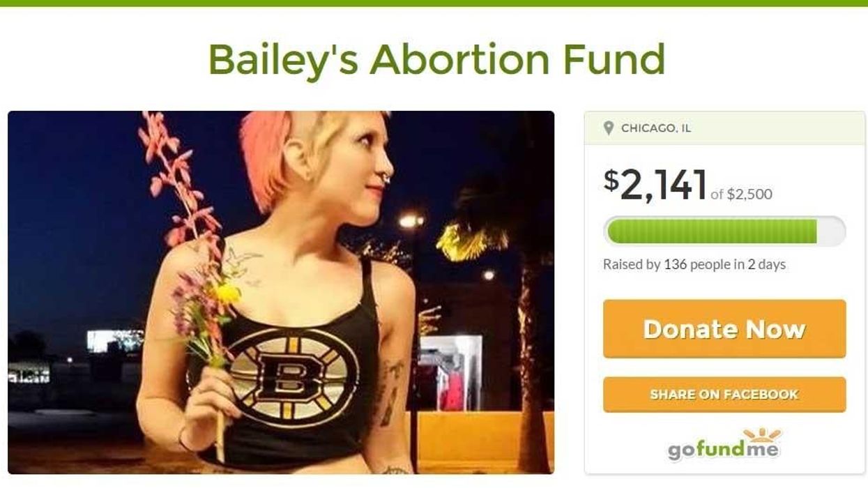The height and width of the screenshot is (488, 868).
Task: Share the campaign on Facebook
Action: coord(724,395)
